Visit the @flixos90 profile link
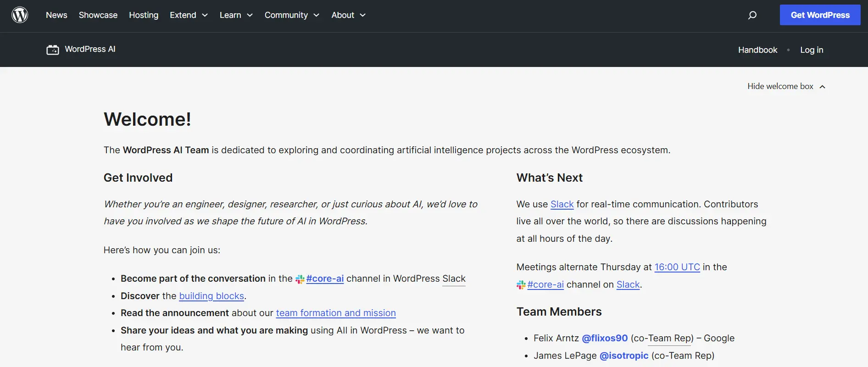The height and width of the screenshot is (367, 868). [605, 338]
